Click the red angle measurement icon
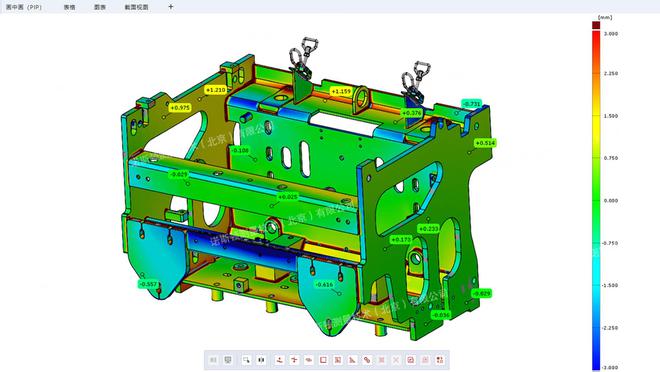660x372 pixels. click(352, 360)
